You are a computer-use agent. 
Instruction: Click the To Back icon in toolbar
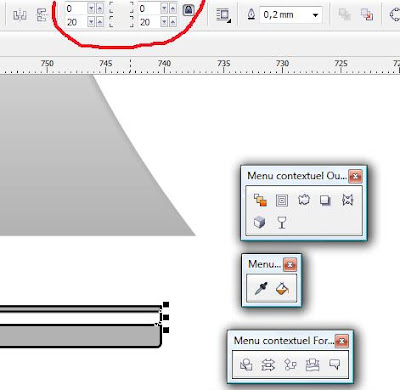point(367,14)
